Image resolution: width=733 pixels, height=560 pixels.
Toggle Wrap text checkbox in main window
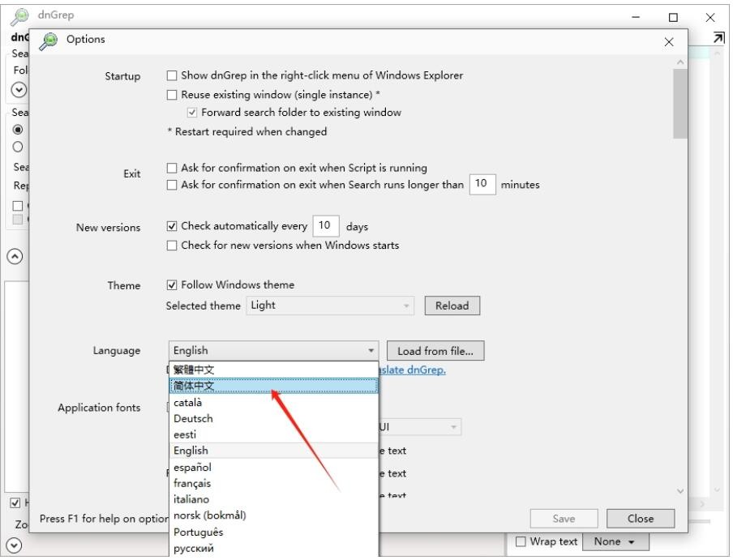tap(521, 542)
